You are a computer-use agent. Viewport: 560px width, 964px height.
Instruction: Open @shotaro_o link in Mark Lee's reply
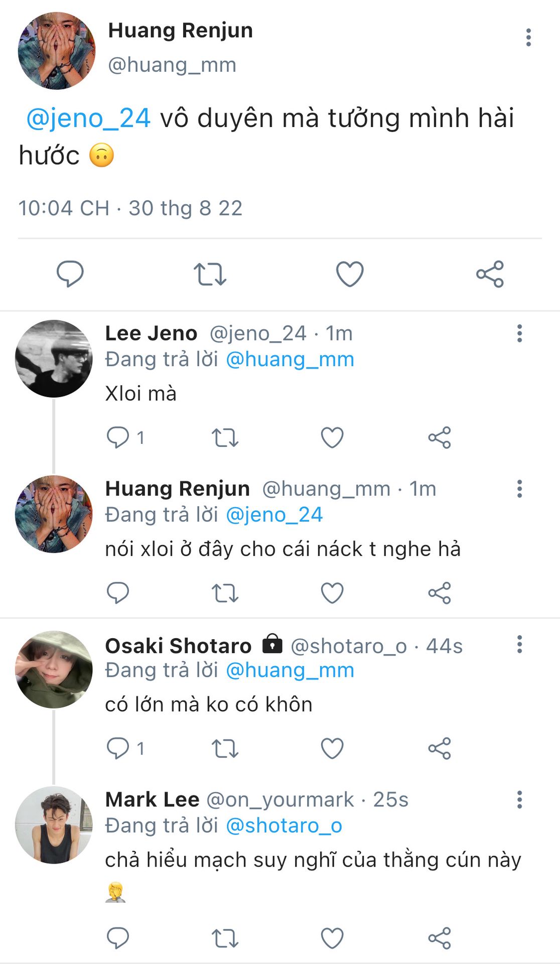tap(284, 825)
